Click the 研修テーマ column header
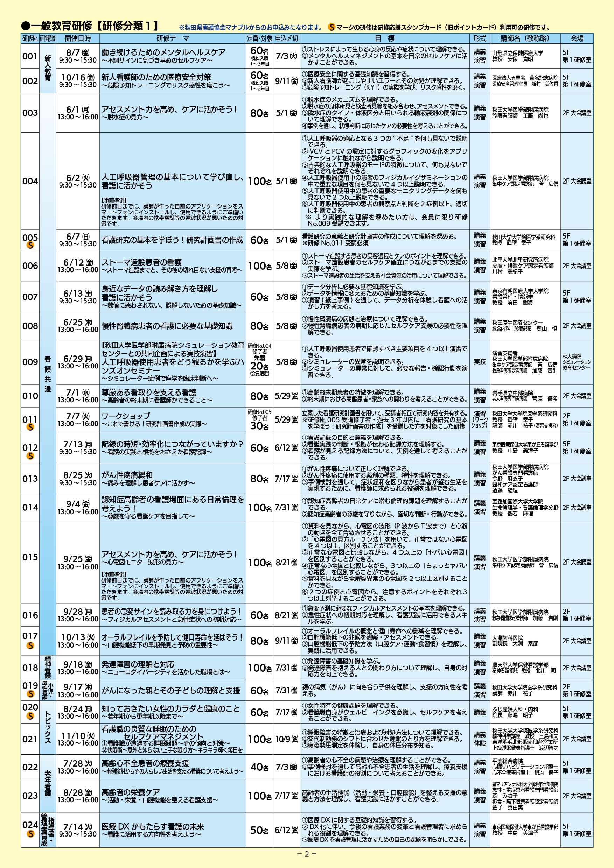 coord(173,38)
